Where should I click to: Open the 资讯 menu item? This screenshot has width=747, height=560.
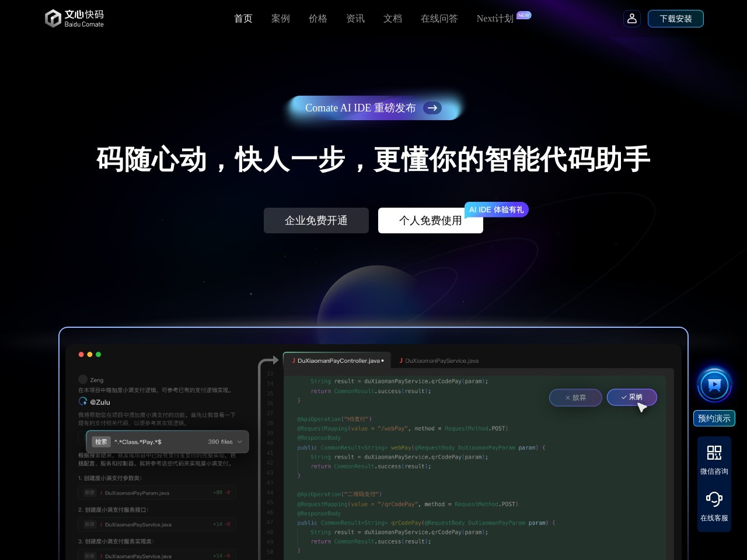[355, 19]
